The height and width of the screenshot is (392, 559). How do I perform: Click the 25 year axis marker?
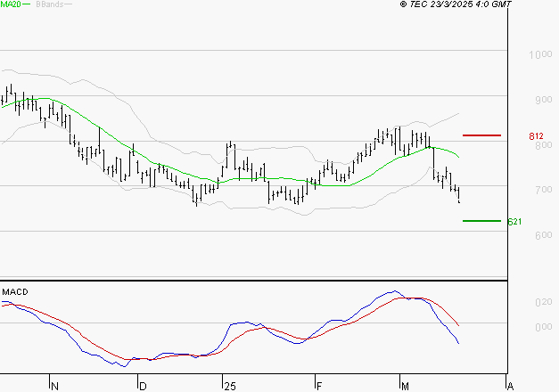(230, 387)
